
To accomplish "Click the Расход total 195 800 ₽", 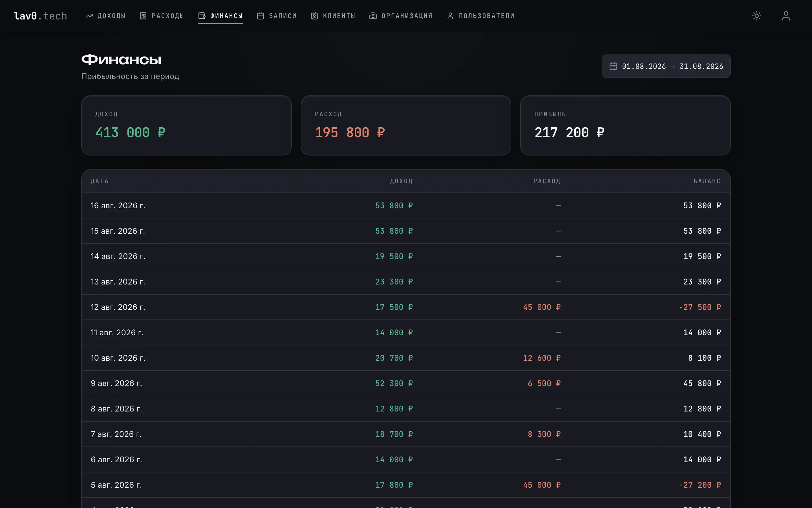I will point(350,132).
